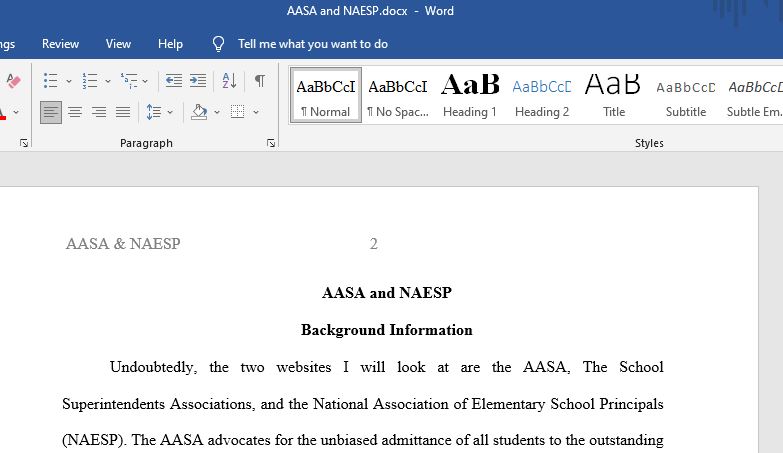This screenshot has width=783, height=453.
Task: Click the Clear All Formatting eraser icon
Action: pyautogui.click(x=13, y=80)
